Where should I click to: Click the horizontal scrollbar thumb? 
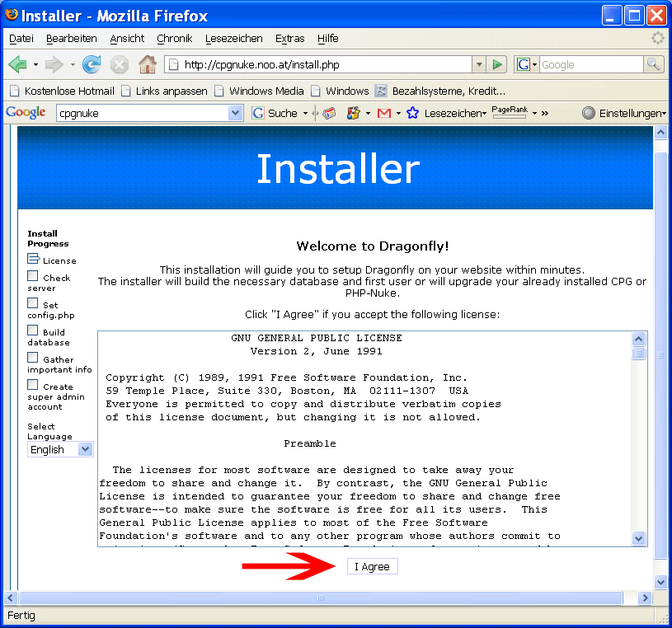click(x=321, y=598)
